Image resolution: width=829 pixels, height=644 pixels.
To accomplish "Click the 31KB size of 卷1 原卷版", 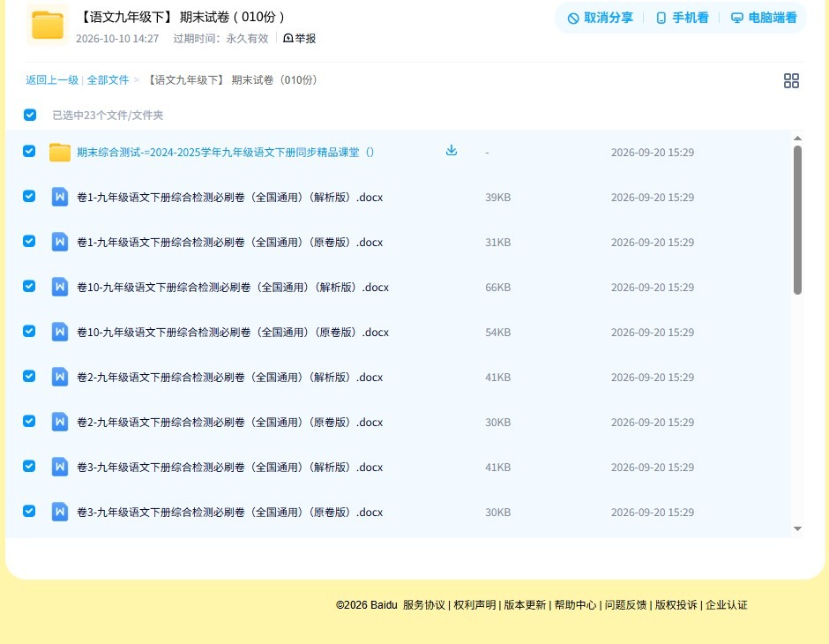I will 498,242.
